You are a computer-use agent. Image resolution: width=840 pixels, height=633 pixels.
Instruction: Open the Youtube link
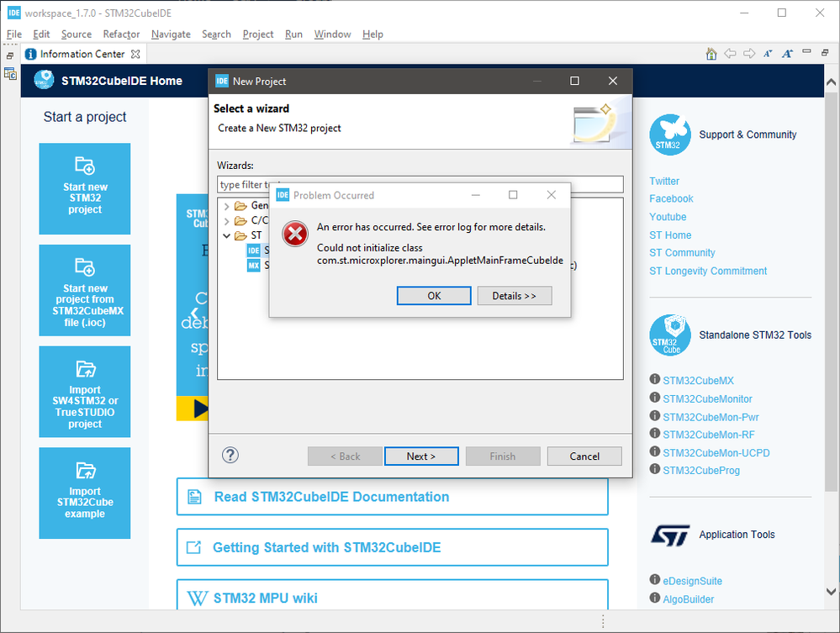(x=668, y=217)
